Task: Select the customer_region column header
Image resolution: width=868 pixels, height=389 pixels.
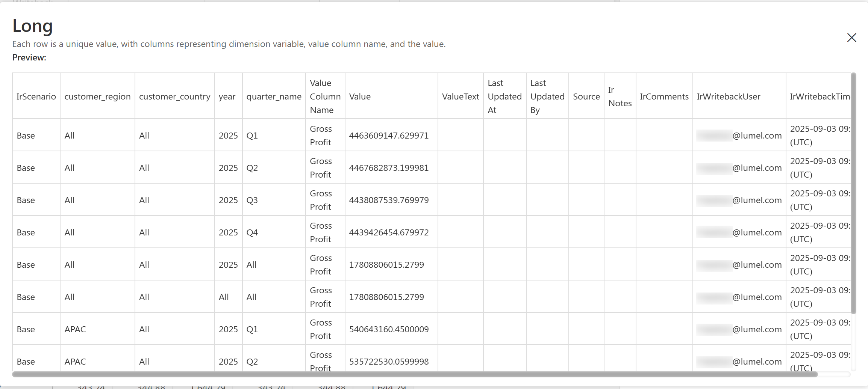Action: tap(97, 96)
